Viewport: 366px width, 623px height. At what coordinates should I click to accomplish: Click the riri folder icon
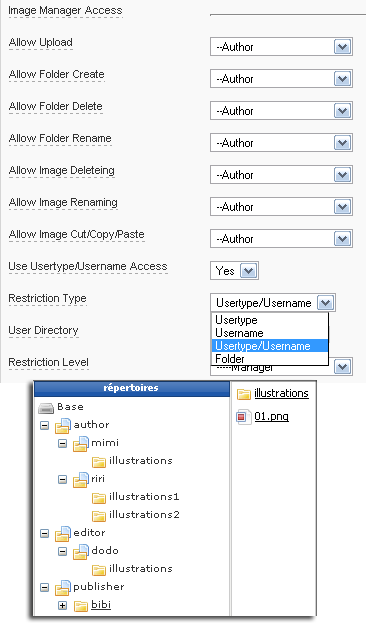coord(81,480)
